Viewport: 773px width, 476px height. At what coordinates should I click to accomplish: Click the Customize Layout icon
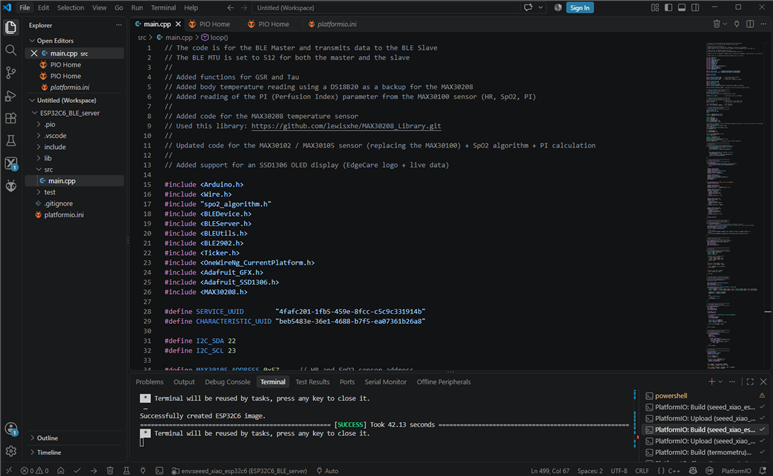click(x=655, y=7)
